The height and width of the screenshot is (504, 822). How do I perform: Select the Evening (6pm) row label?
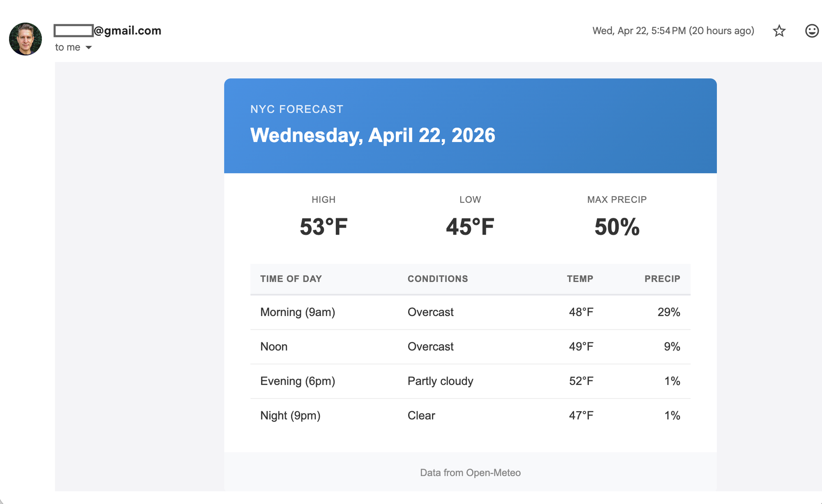(298, 381)
